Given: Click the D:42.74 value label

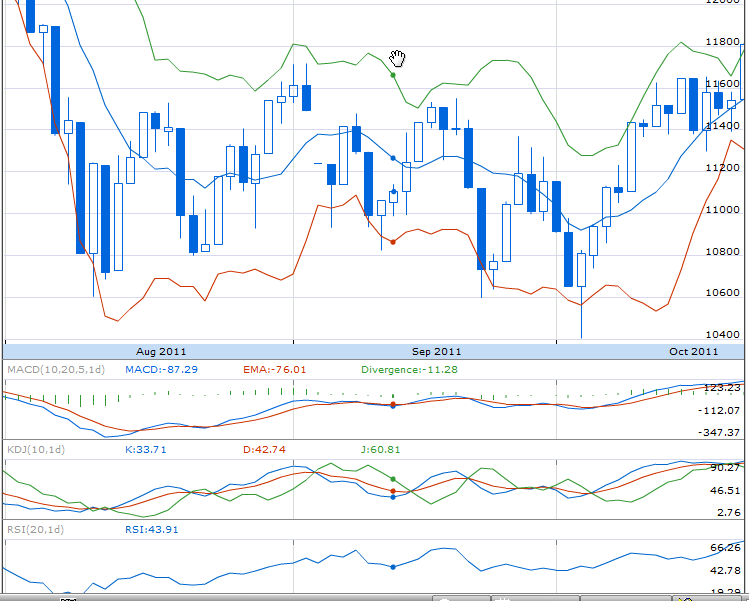Looking at the screenshot, I should point(264,450).
